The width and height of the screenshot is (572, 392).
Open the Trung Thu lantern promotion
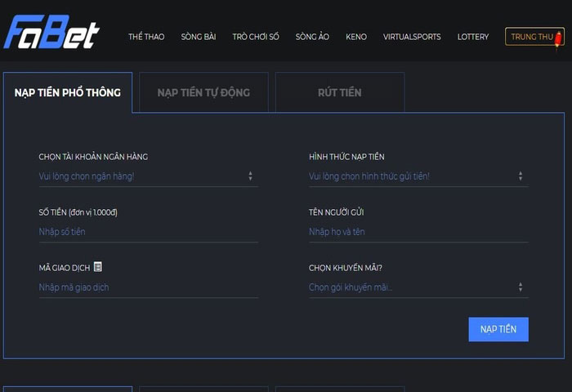[535, 37]
